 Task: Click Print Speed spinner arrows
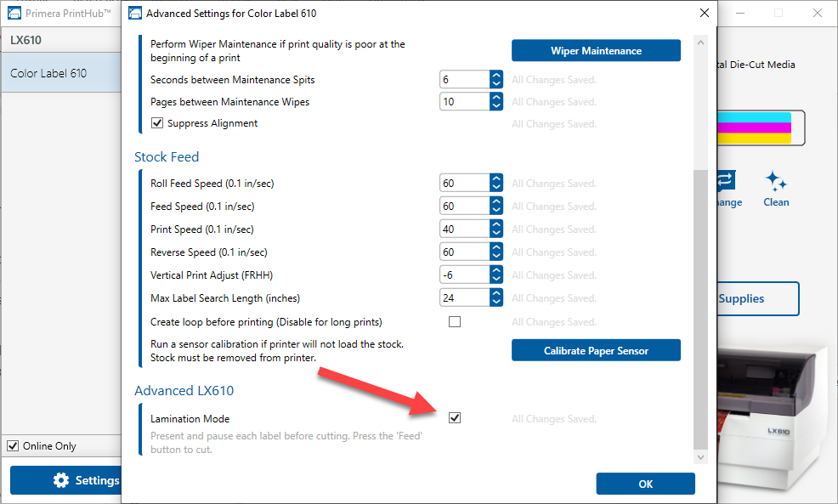coord(496,229)
